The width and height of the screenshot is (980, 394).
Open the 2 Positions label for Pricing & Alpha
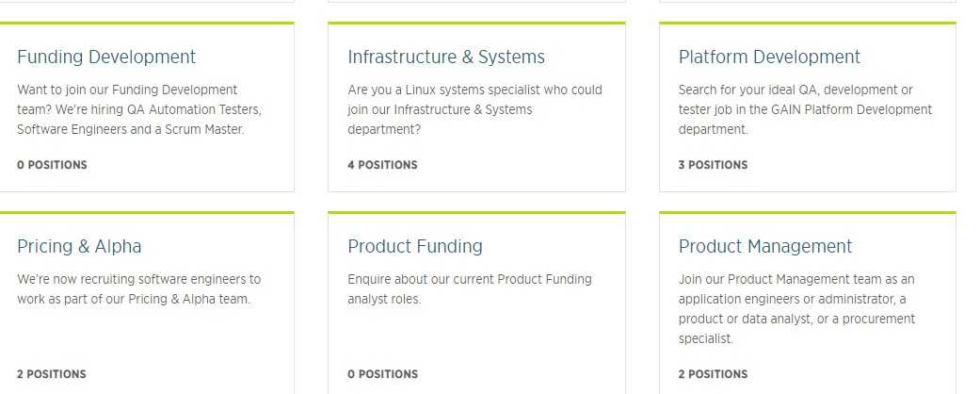click(x=52, y=374)
